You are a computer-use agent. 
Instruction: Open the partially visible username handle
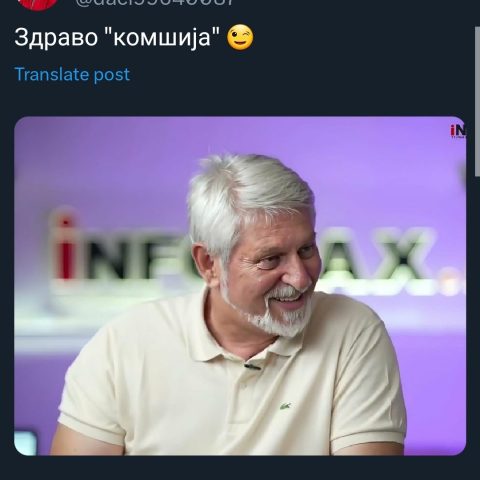coord(154,3)
